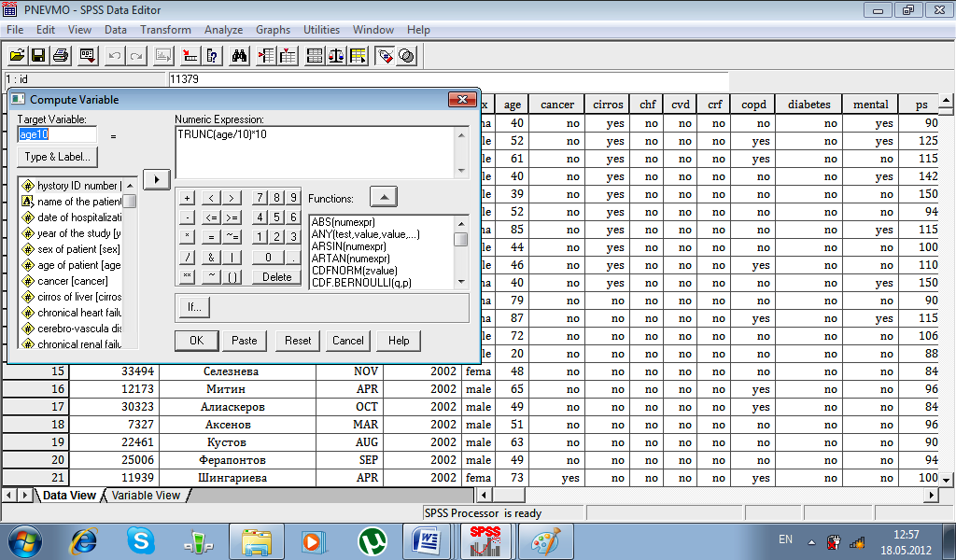
Task: Open Internet Explorer from taskbar
Action: (83, 541)
